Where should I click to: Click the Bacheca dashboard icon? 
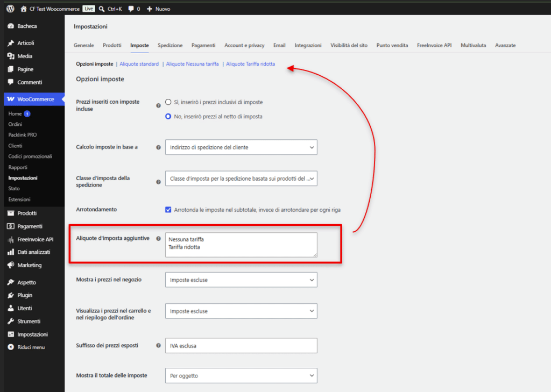tap(11, 26)
